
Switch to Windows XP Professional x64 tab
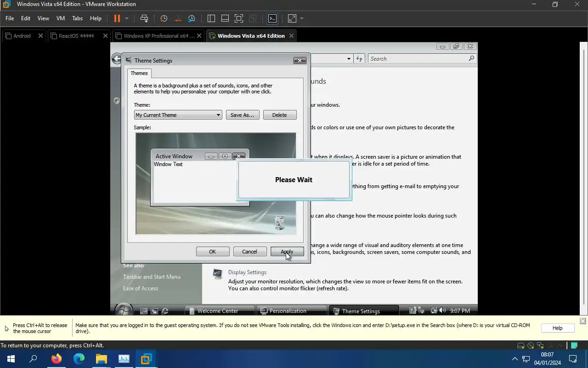158,36
